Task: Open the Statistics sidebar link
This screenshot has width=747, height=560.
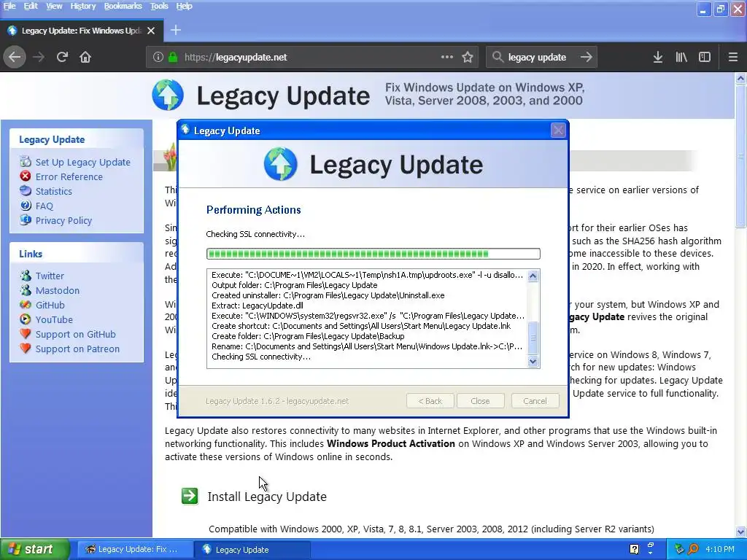Action: pos(54,192)
